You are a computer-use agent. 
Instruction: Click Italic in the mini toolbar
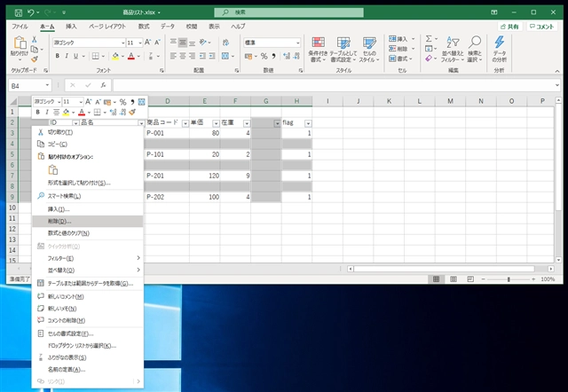tap(46, 113)
